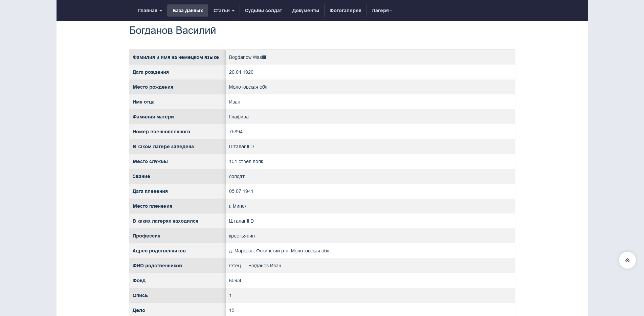644x316 pixels.
Task: Expand the Статьи dropdown menu
Action: click(224, 10)
